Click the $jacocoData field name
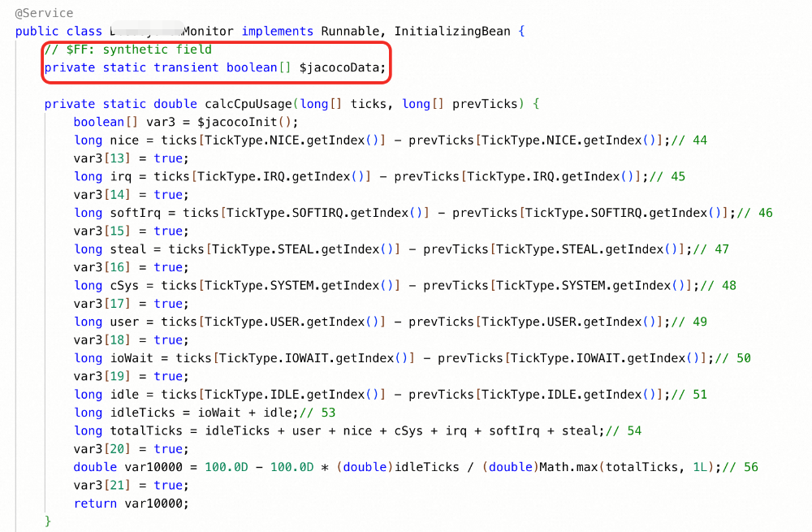Screen dimensions: 812x532 (x=339, y=68)
